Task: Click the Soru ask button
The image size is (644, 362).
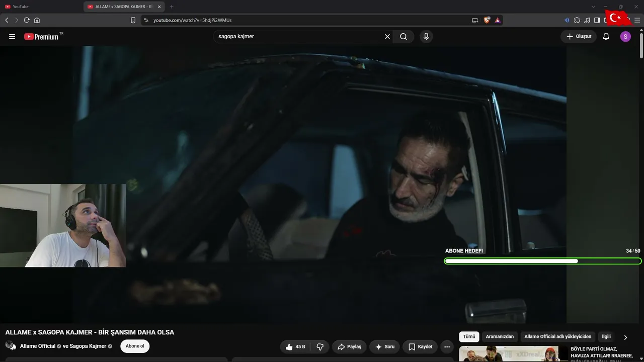Action: coord(385,347)
